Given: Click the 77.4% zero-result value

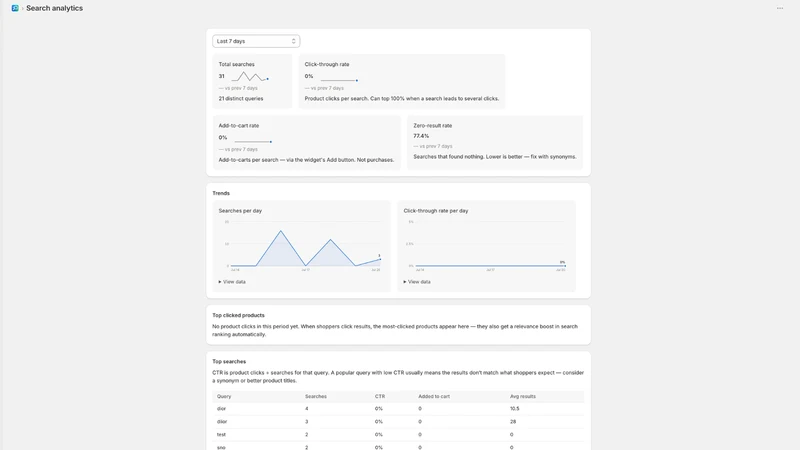Looking at the screenshot, I should 421,136.
